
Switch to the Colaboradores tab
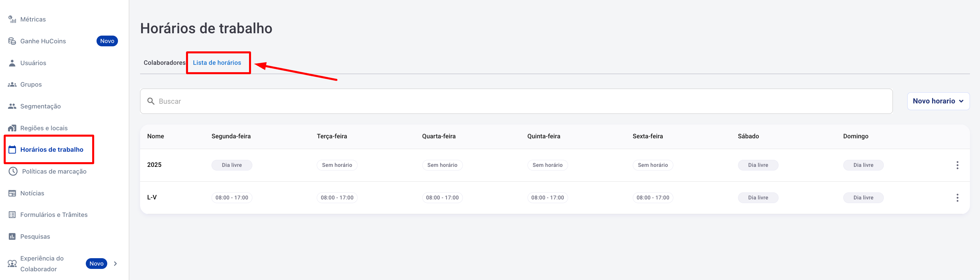point(164,62)
